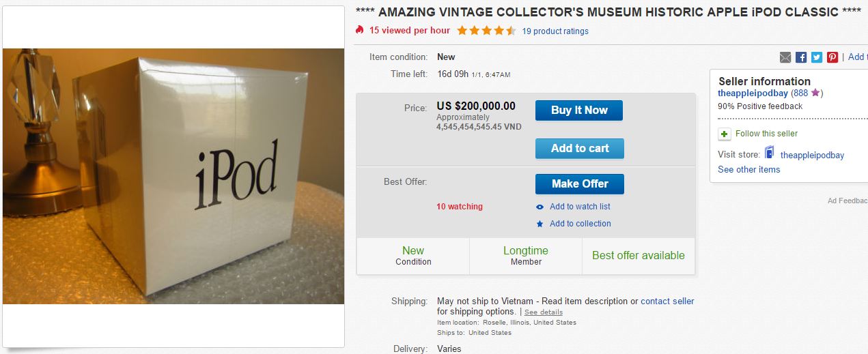868x354 pixels.
Task: Click the store door icon
Action: 770,153
